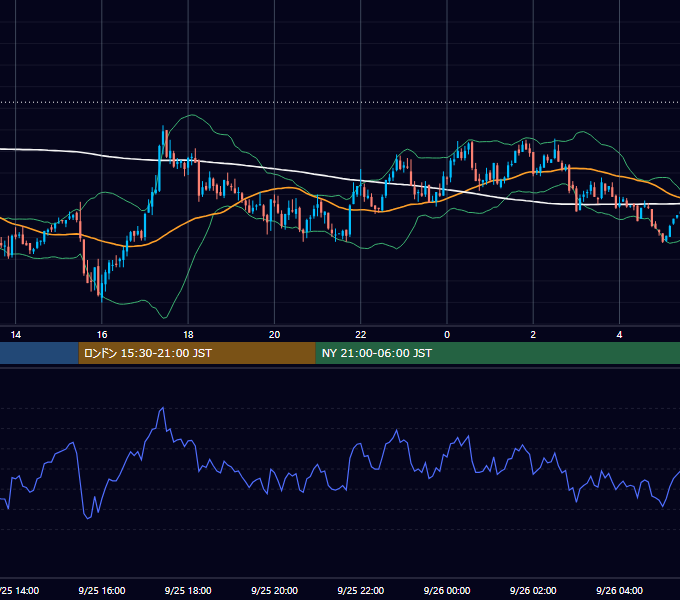Click the lowest candle at 16:00
Image resolution: width=680 pixels, height=600 pixels.
pos(102,286)
